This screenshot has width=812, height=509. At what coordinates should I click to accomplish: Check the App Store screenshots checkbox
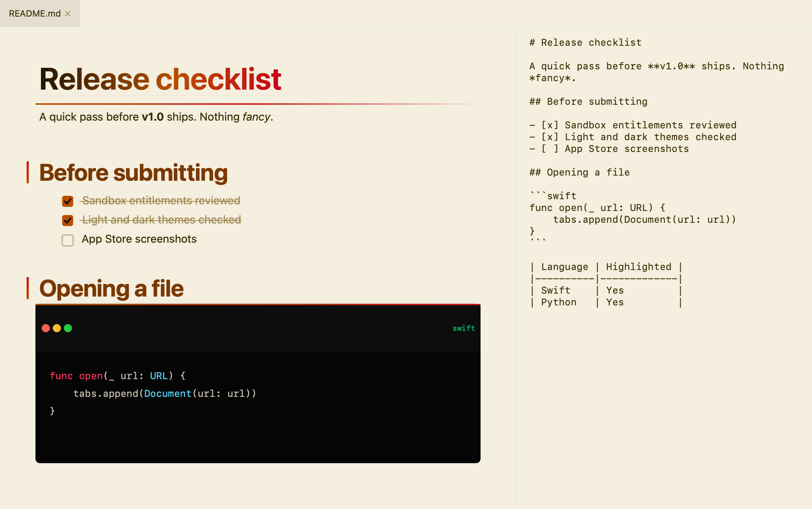click(x=68, y=240)
